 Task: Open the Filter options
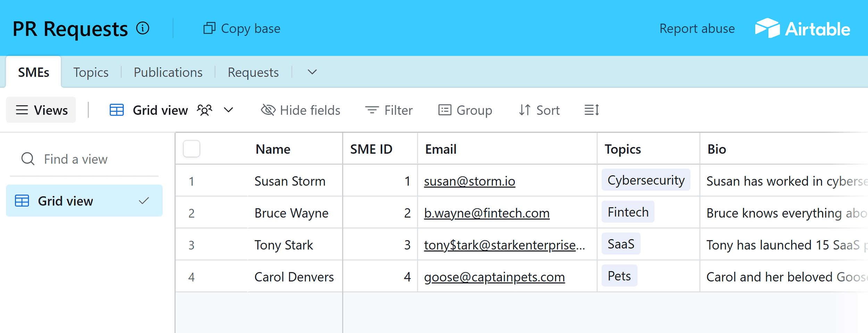click(x=389, y=110)
